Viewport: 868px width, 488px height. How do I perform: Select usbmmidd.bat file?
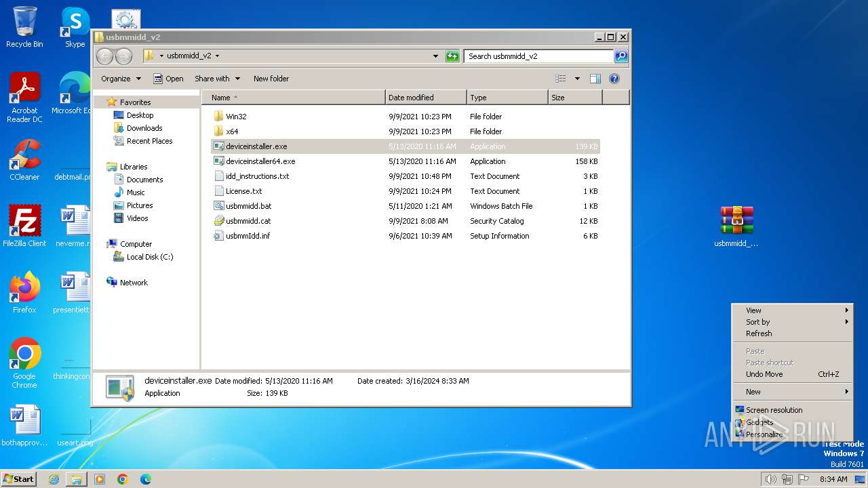405,206
